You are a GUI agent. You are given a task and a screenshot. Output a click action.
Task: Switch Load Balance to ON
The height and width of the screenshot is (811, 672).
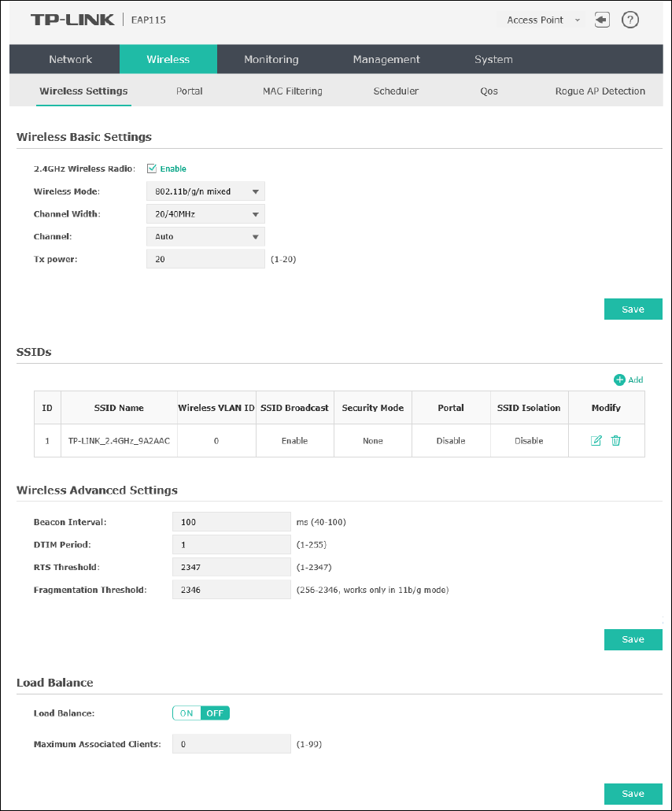pos(186,713)
